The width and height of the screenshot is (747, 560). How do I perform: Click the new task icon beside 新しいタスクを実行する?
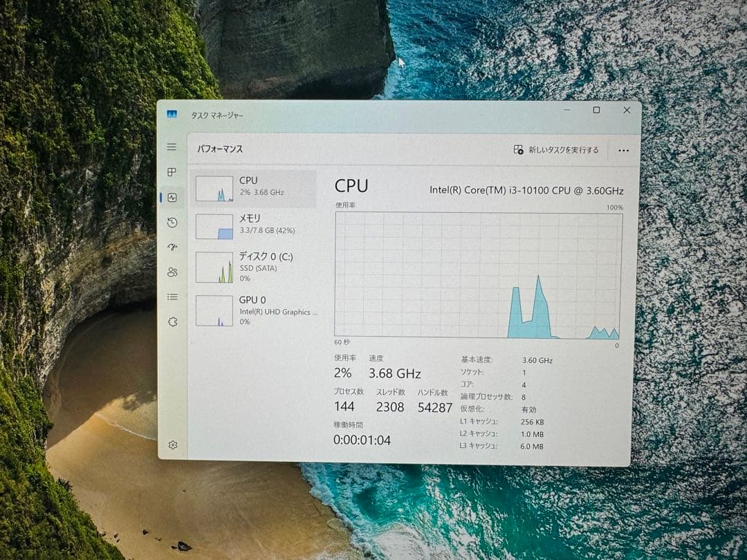point(516,149)
